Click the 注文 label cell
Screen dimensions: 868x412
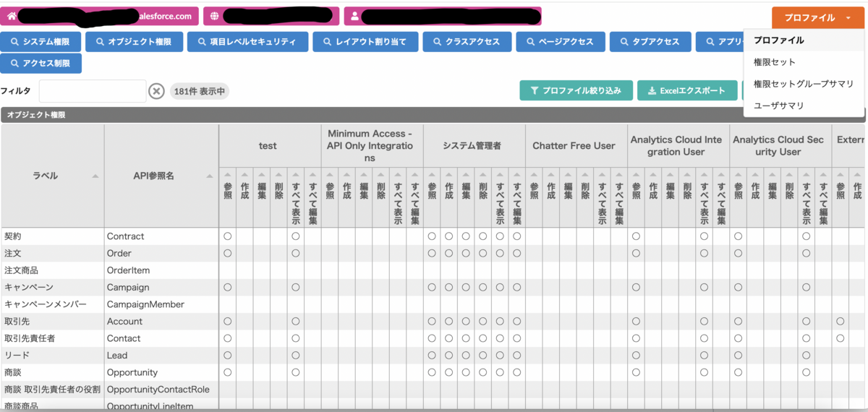(52, 254)
